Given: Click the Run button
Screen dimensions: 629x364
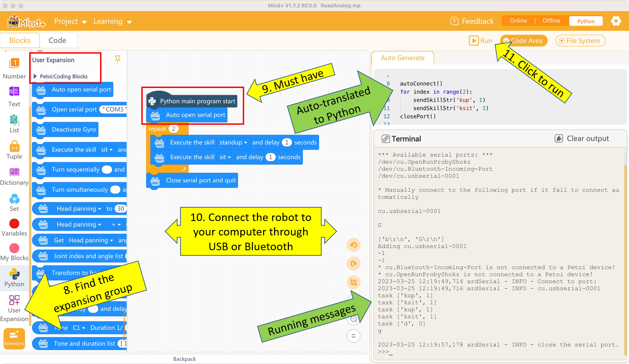Looking at the screenshot, I should coord(480,41).
